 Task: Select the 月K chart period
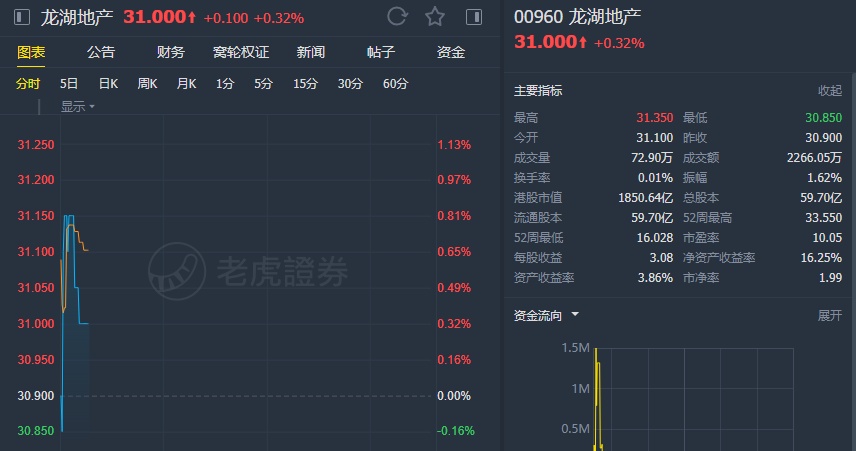(x=186, y=84)
